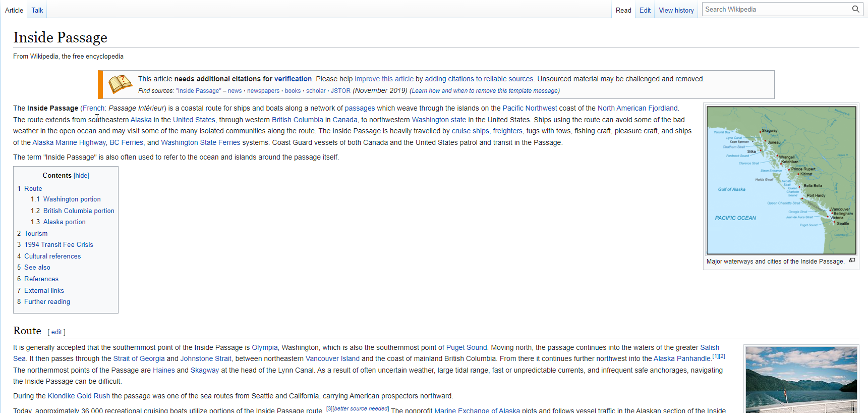Open Pacific Northwest article link

point(530,108)
